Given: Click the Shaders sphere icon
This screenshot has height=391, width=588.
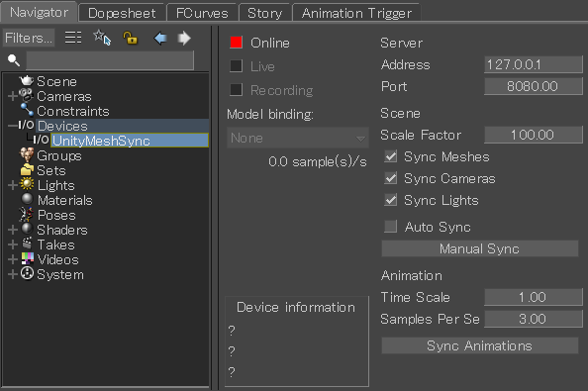Looking at the screenshot, I should pyautogui.click(x=27, y=229).
